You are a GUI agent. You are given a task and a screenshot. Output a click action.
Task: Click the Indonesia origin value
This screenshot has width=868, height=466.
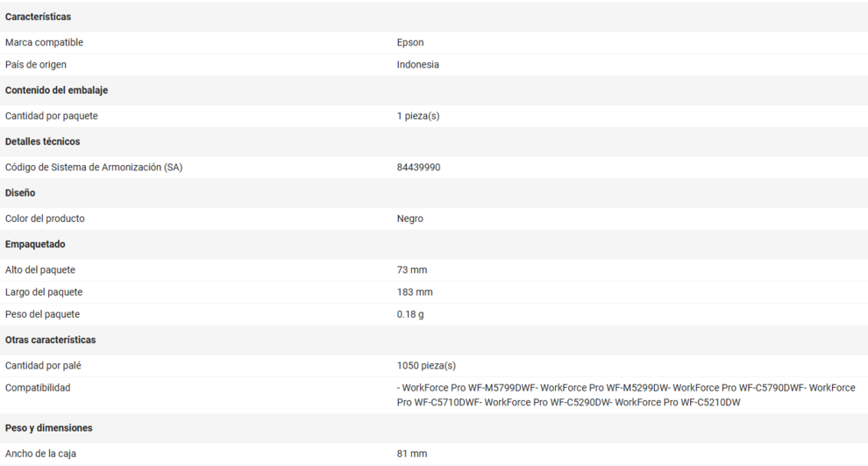(417, 65)
